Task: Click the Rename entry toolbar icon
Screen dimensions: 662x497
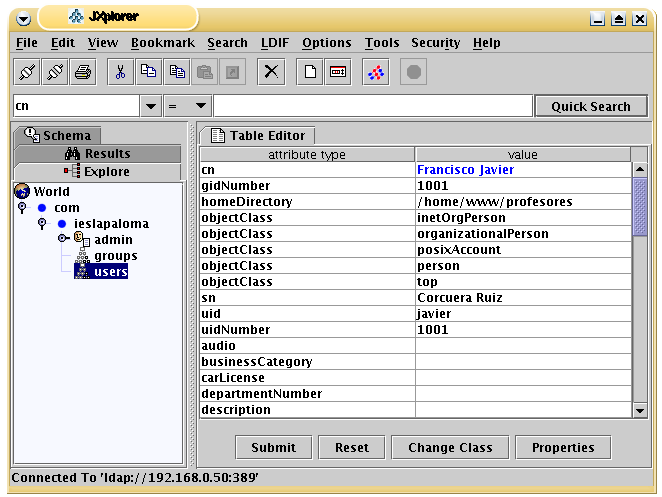Action: pyautogui.click(x=338, y=72)
